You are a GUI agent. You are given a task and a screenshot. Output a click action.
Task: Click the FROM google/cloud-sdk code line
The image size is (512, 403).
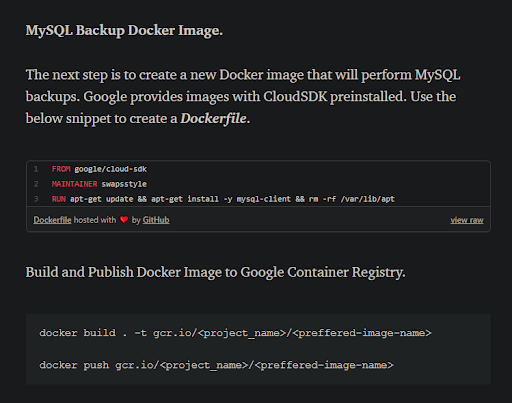click(99, 169)
